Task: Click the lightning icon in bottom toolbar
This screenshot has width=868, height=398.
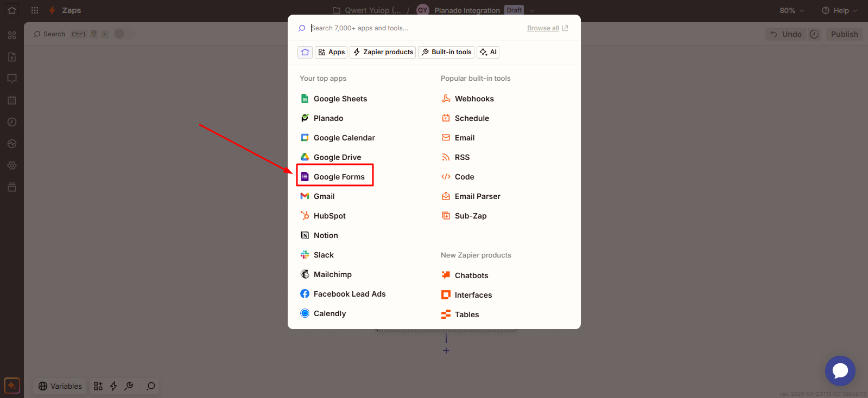Action: tap(113, 386)
